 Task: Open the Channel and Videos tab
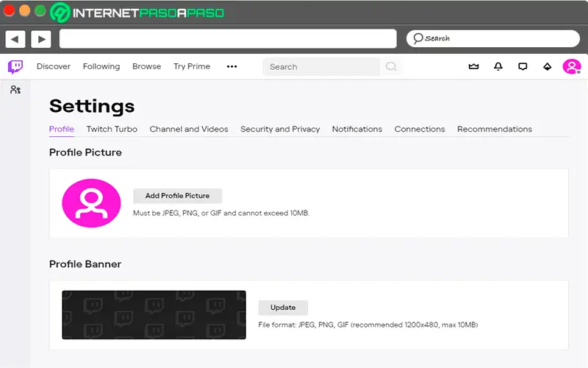coord(189,129)
